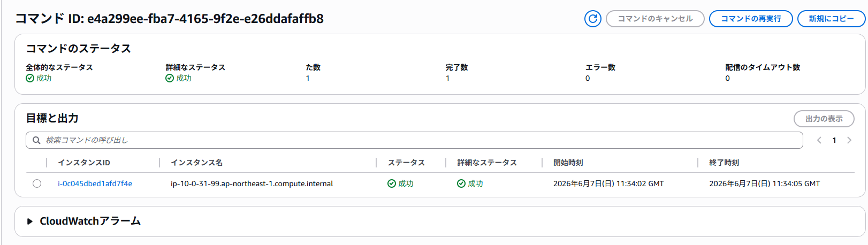Click the コマンドのキャンセル button
This screenshot has width=868, height=245.
(655, 19)
